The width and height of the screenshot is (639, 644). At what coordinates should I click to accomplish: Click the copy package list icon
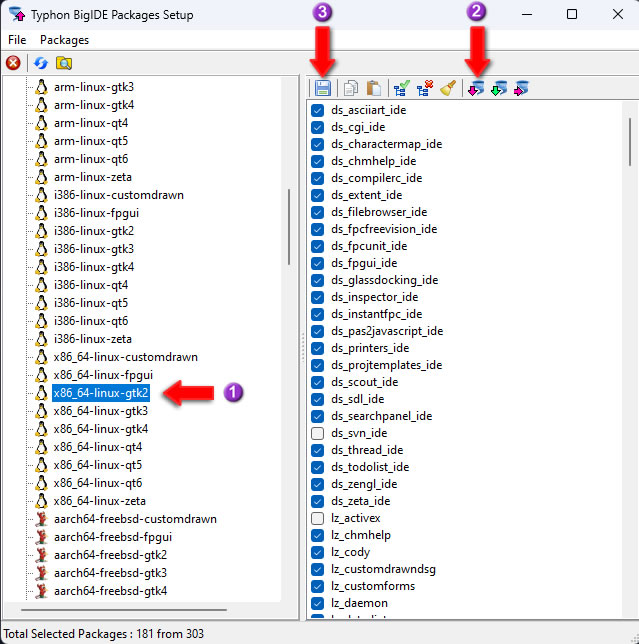tap(351, 88)
